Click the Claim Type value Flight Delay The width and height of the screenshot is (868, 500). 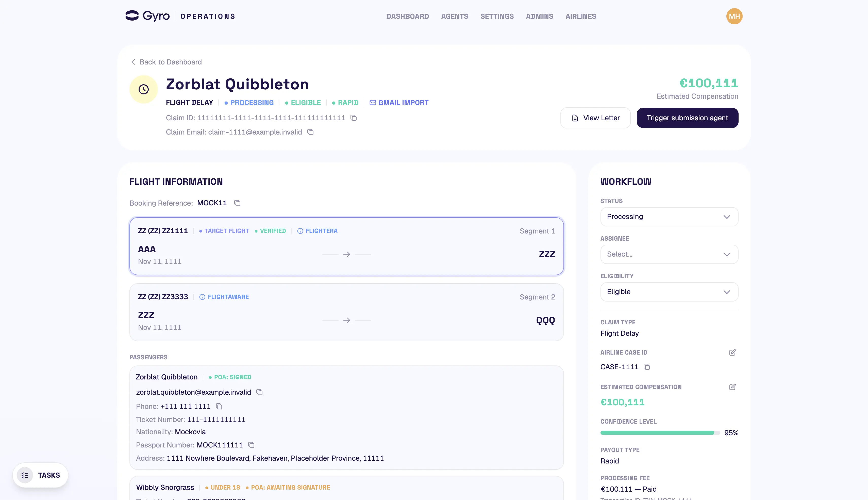[x=620, y=334]
